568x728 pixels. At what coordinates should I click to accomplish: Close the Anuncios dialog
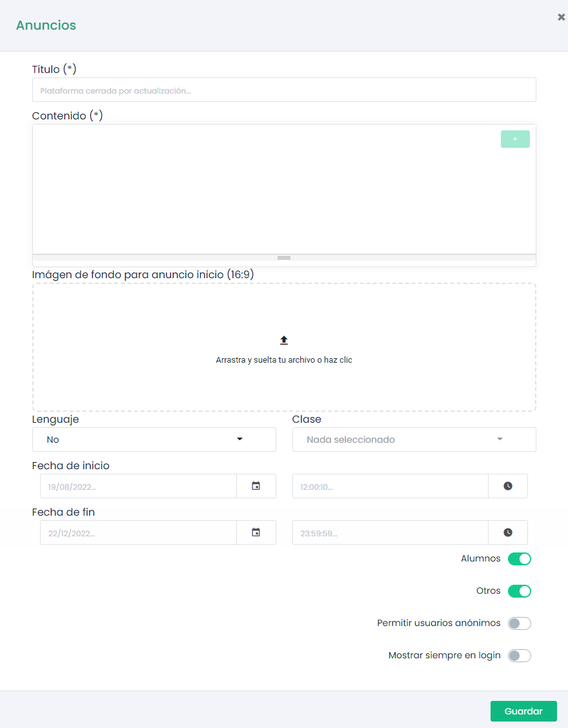coord(561,17)
